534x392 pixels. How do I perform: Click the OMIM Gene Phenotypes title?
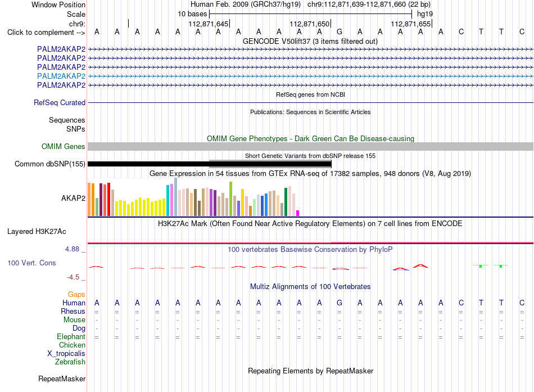coord(311,138)
